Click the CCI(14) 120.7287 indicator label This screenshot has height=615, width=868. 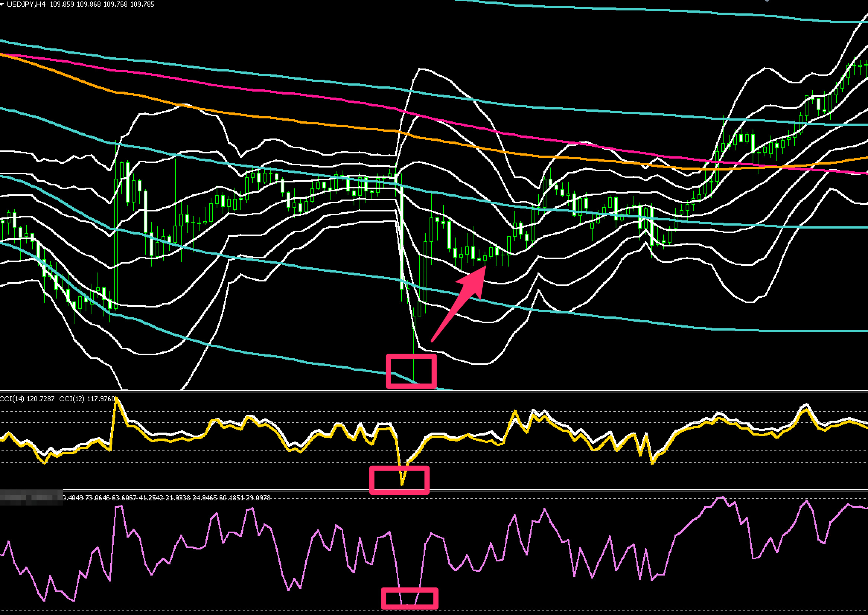pyautogui.click(x=27, y=399)
